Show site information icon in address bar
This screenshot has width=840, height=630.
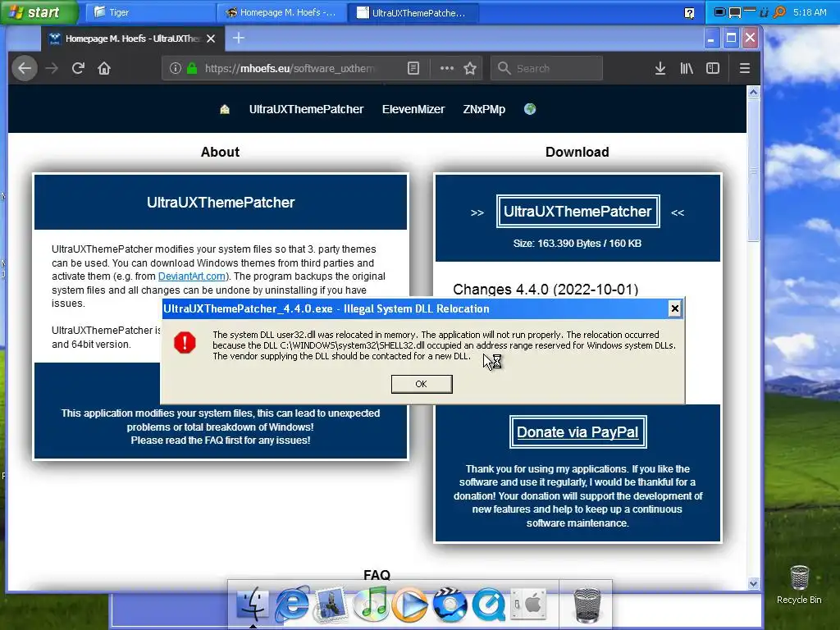[176, 68]
